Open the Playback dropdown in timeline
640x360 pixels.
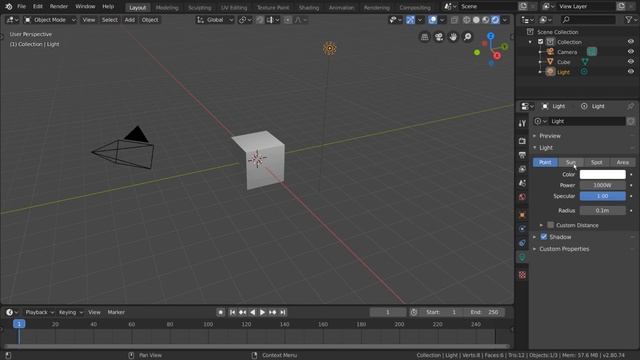(x=39, y=312)
